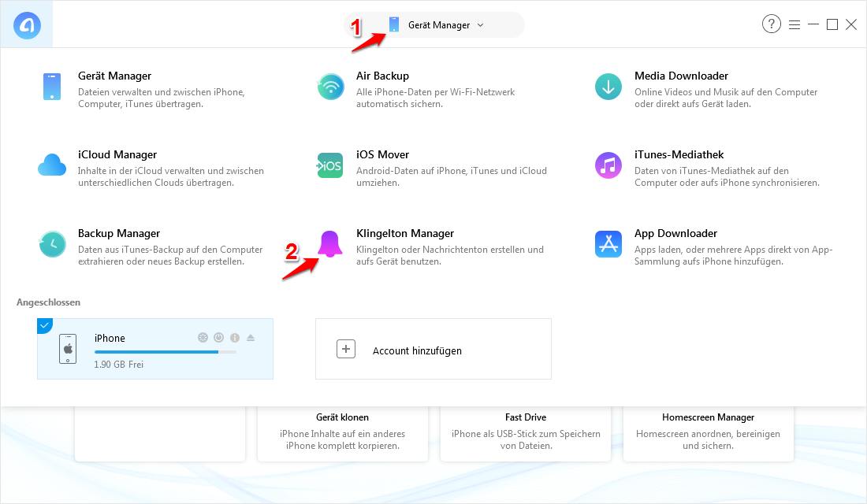The height and width of the screenshot is (504, 867).
Task: Click the iCloud Manager description text
Action: 171,177
